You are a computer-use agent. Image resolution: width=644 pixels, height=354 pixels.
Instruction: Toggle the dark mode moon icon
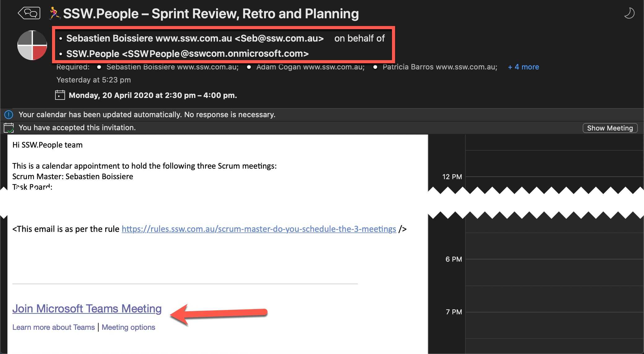pyautogui.click(x=629, y=13)
